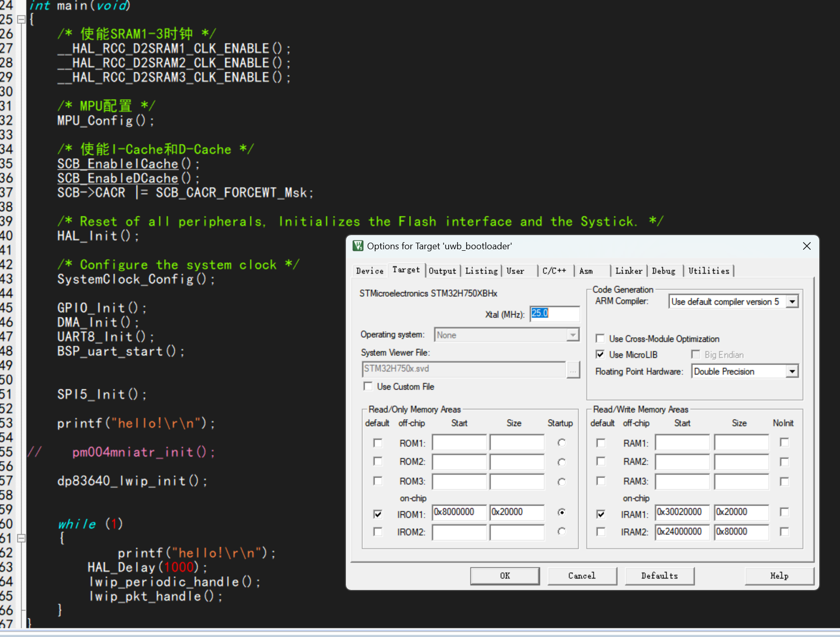This screenshot has height=637, width=840.
Task: Open the User tab
Action: [515, 271]
